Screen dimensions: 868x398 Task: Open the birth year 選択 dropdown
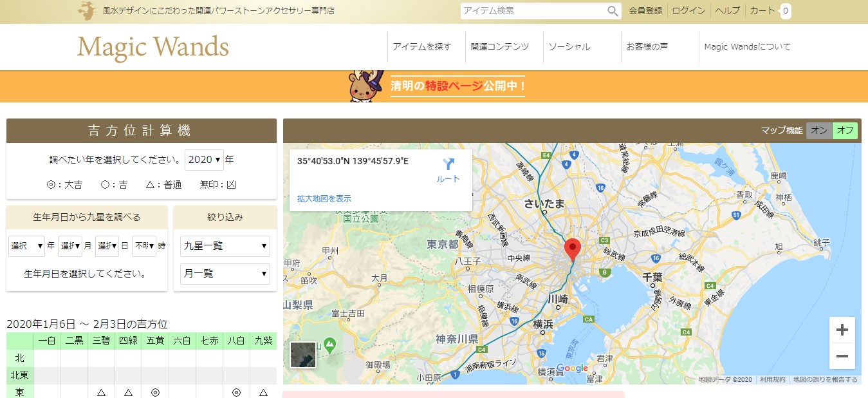coord(26,245)
